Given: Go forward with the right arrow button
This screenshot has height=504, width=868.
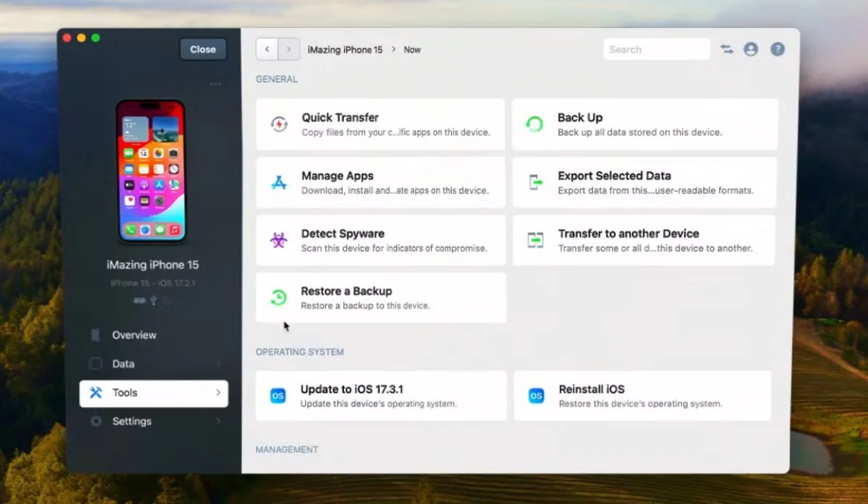Looking at the screenshot, I should pos(288,49).
